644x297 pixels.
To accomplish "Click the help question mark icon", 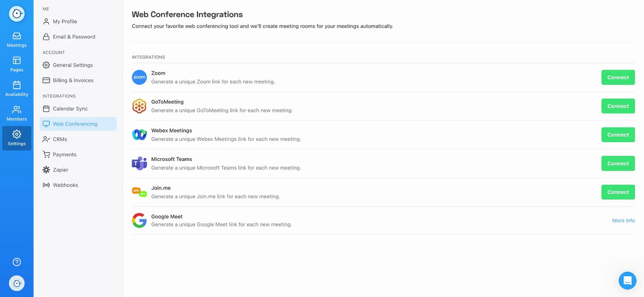I will click(17, 262).
